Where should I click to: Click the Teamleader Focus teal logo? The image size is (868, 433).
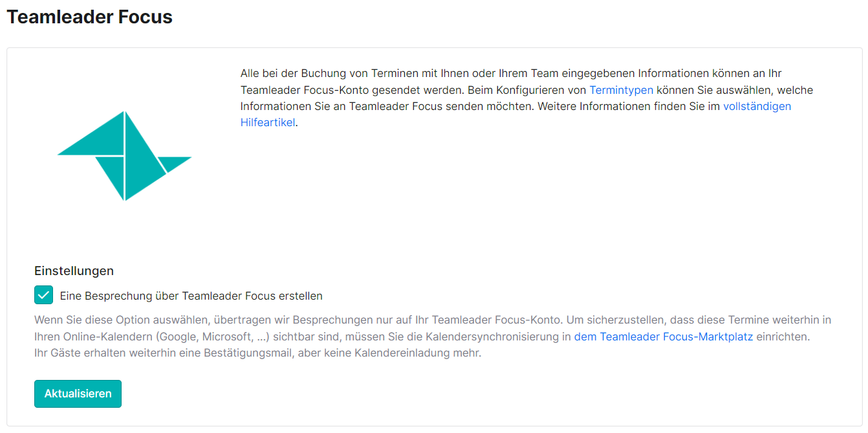tap(125, 155)
